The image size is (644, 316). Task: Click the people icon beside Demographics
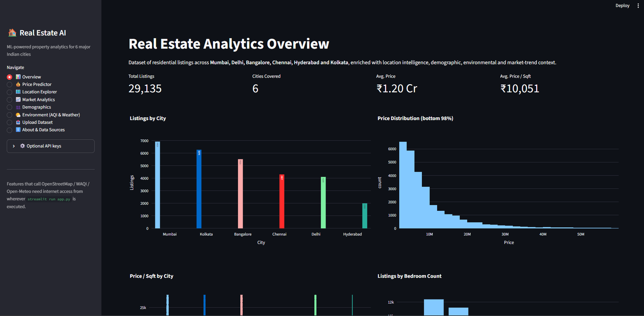18,107
